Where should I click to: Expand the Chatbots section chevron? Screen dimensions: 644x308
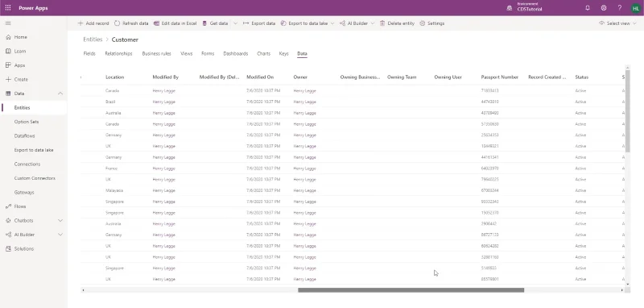[60, 220]
